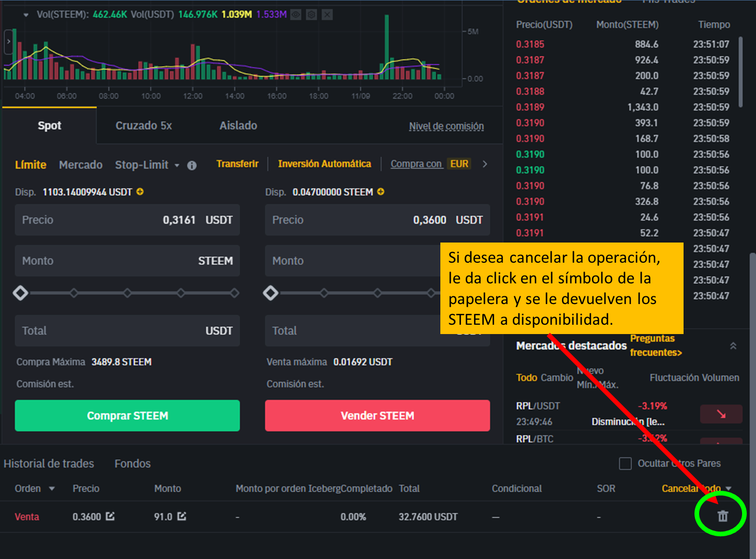Click the info icon beside Stop-Limit
The image size is (756, 559).
[x=192, y=165]
